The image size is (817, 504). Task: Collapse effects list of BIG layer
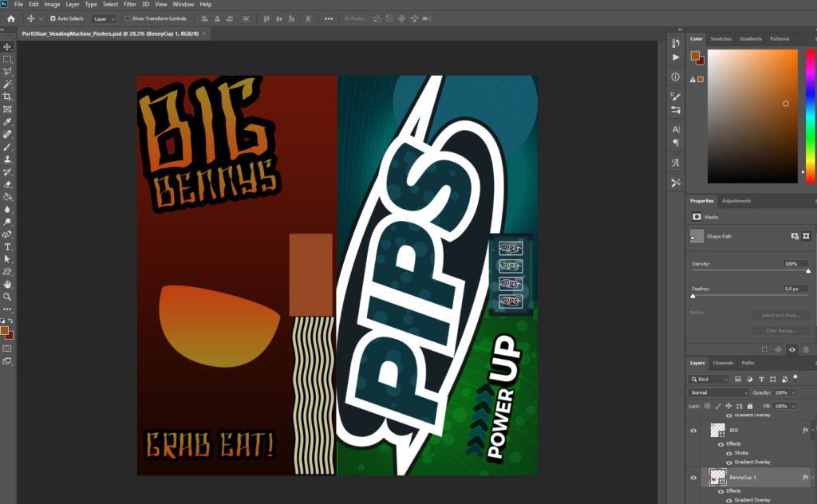[x=813, y=431]
